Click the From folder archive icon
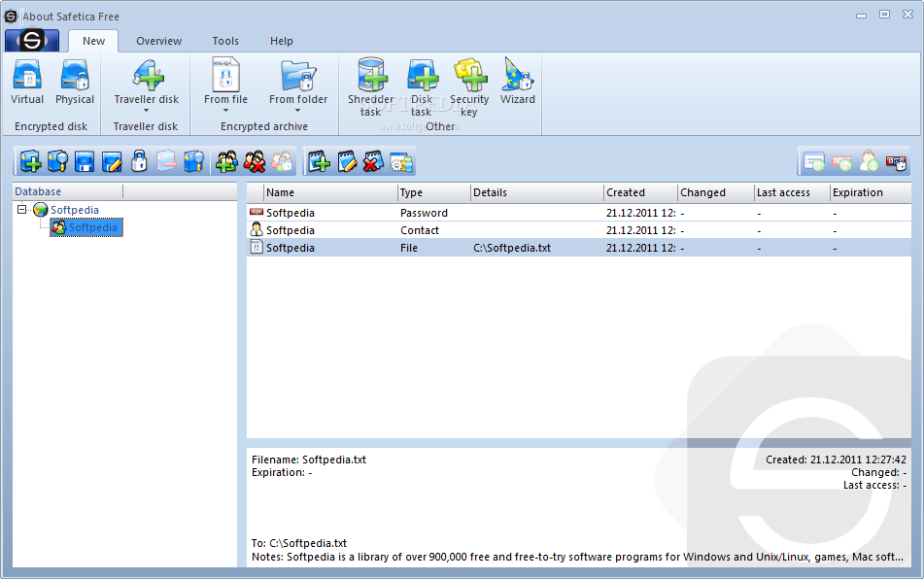The image size is (924, 579). click(x=298, y=76)
